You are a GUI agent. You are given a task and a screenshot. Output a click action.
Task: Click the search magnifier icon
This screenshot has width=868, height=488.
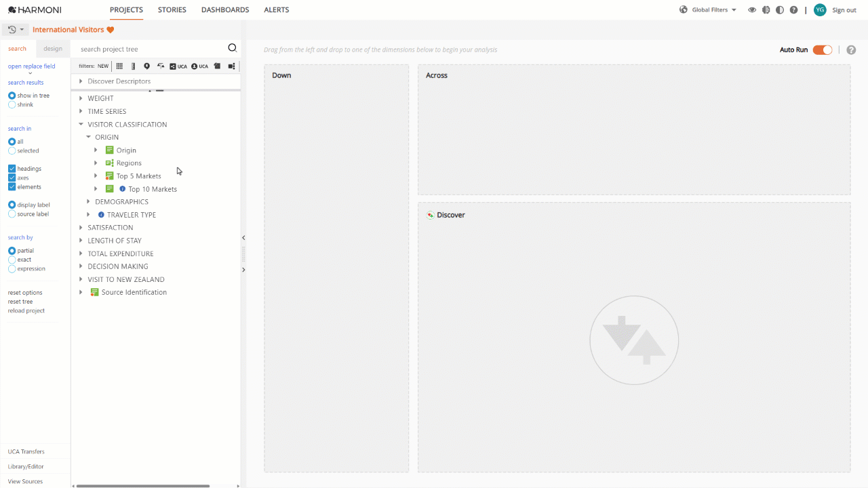232,48
